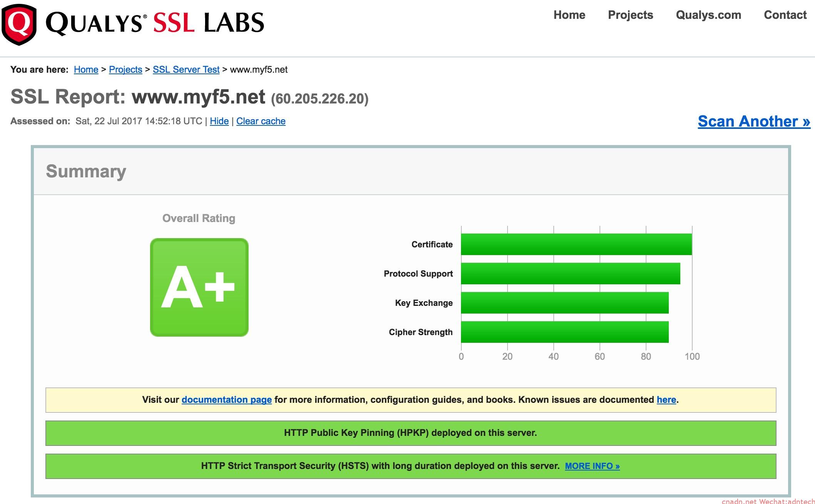The image size is (815, 504).
Task: Click the Protocol Support score bar
Action: click(x=570, y=274)
